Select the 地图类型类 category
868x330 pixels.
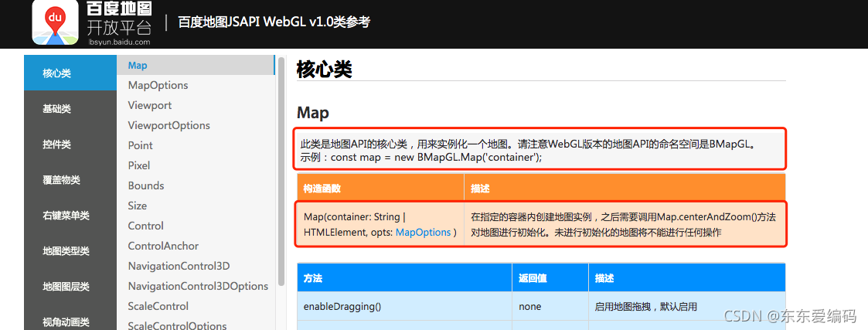click(x=70, y=251)
